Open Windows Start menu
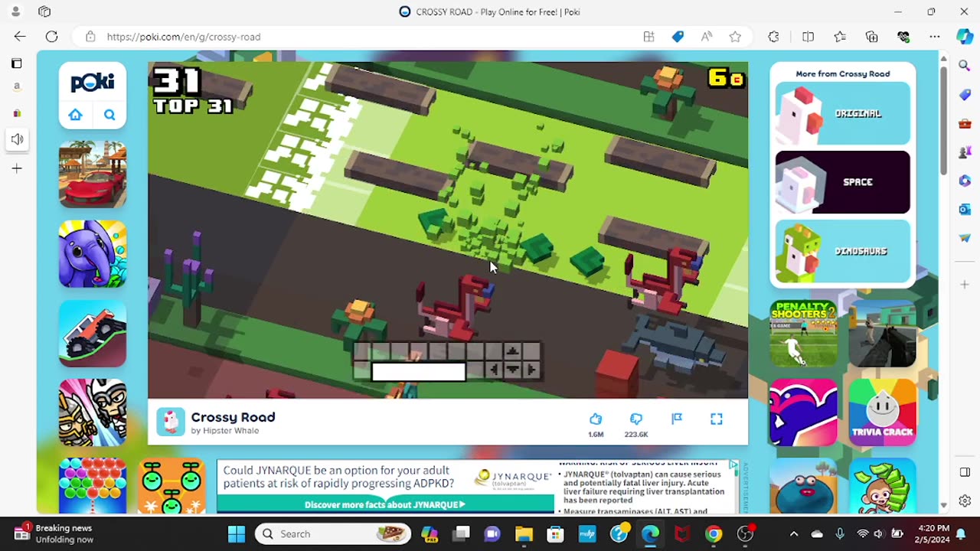Screen dimensions: 980x551 pos(237,534)
